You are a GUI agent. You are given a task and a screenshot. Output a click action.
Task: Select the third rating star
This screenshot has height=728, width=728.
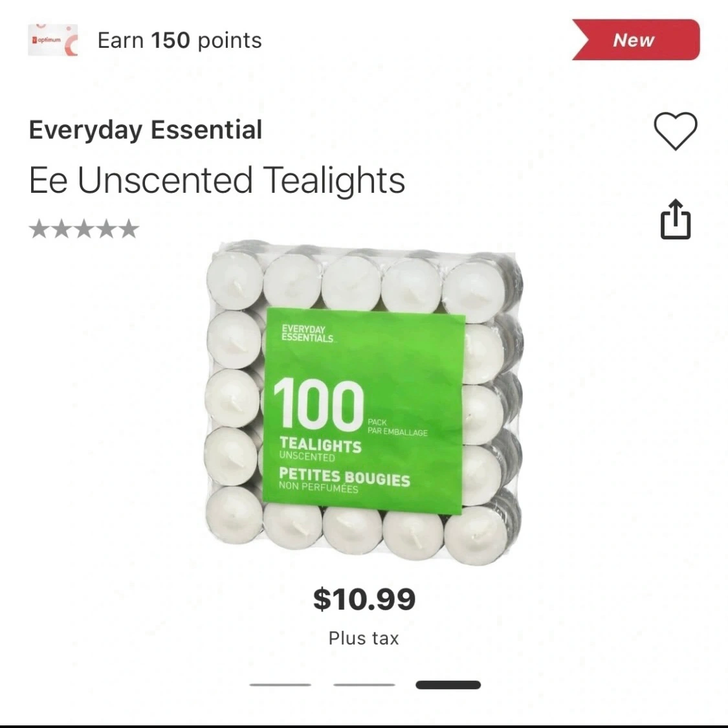(x=84, y=229)
